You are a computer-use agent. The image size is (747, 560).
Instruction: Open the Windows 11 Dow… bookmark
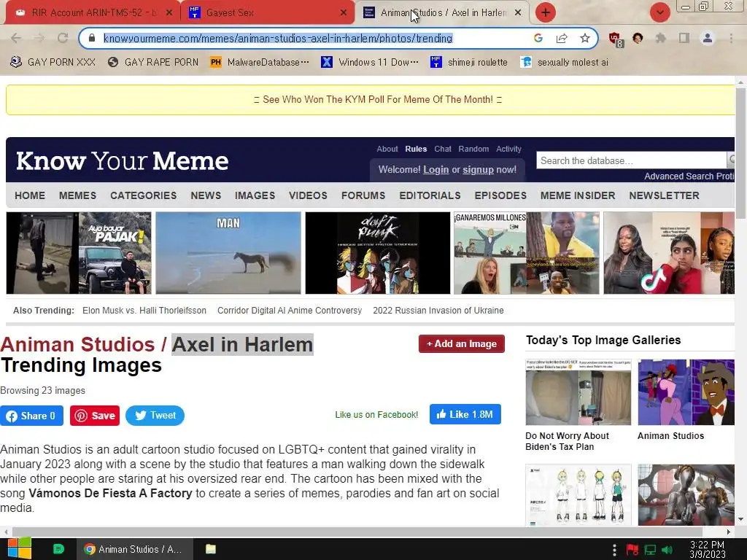click(x=370, y=63)
